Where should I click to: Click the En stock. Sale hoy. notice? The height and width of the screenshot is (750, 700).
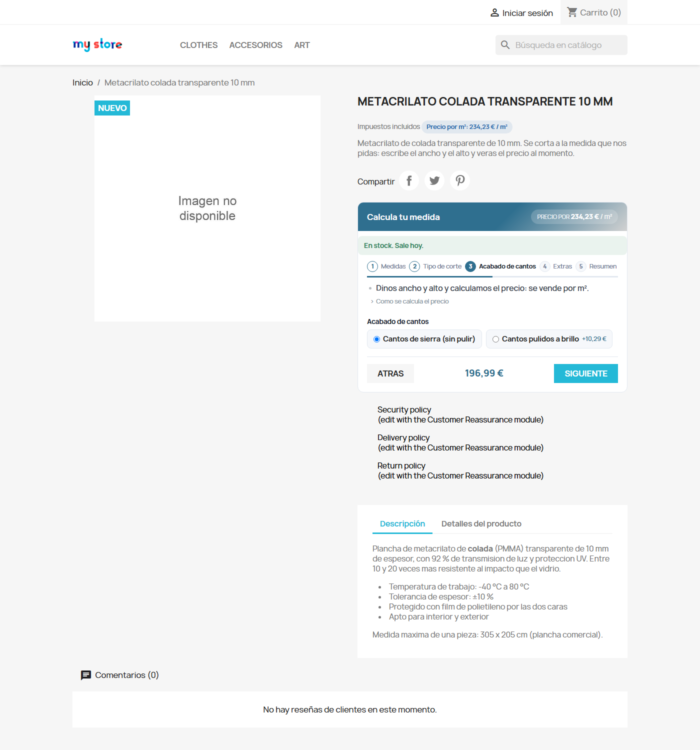tap(492, 245)
